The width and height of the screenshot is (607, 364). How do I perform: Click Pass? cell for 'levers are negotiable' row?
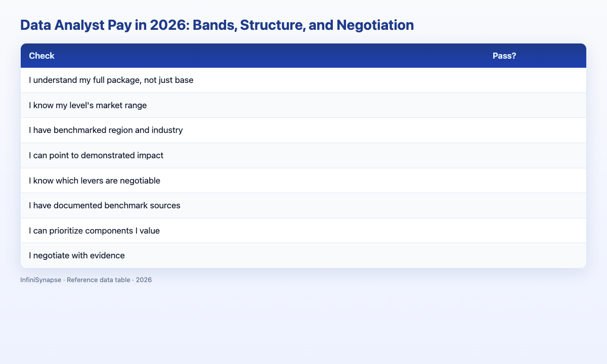(535, 180)
